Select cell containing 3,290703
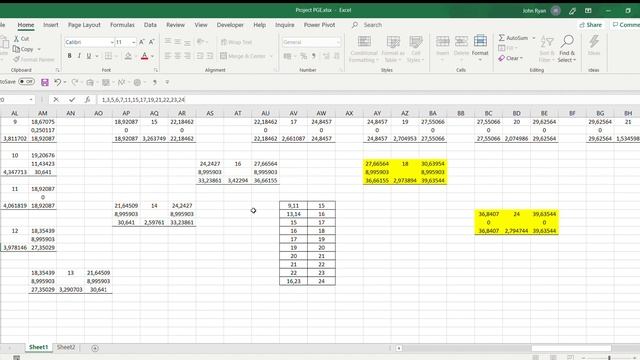Image resolution: width=640 pixels, height=360 pixels. [71, 289]
